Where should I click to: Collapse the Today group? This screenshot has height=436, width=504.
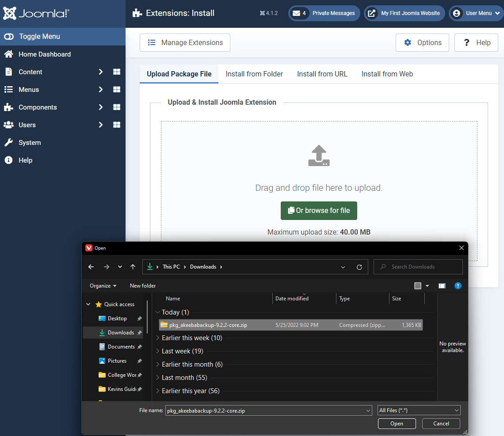(x=157, y=312)
